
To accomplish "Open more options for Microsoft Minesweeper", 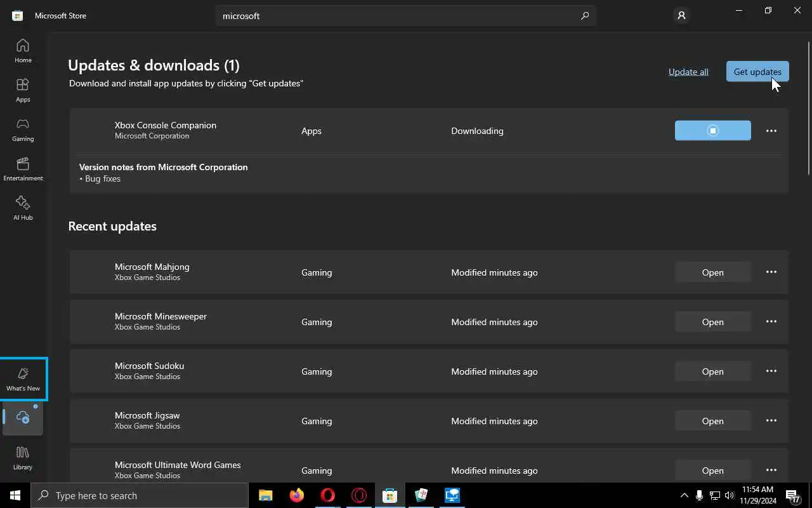I will [x=771, y=321].
